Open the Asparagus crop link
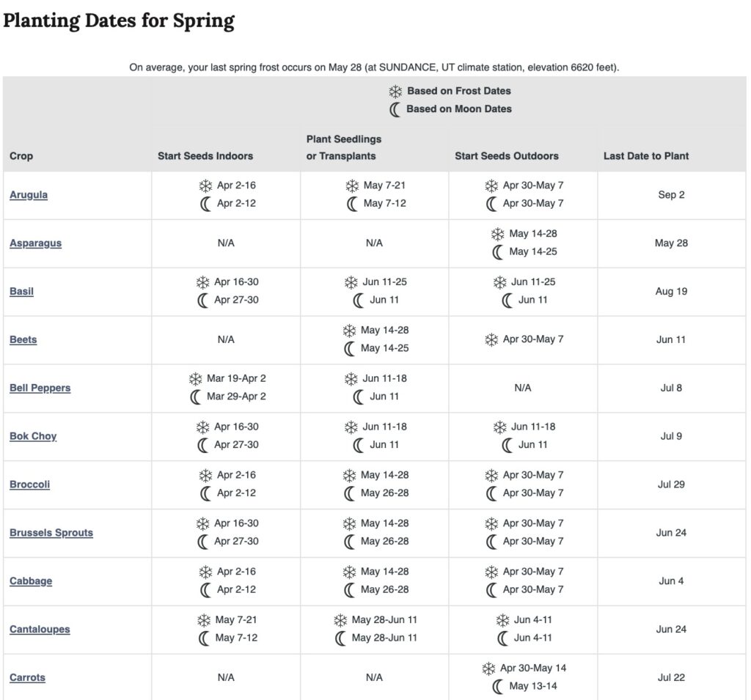The height and width of the screenshot is (700, 751). (x=35, y=243)
